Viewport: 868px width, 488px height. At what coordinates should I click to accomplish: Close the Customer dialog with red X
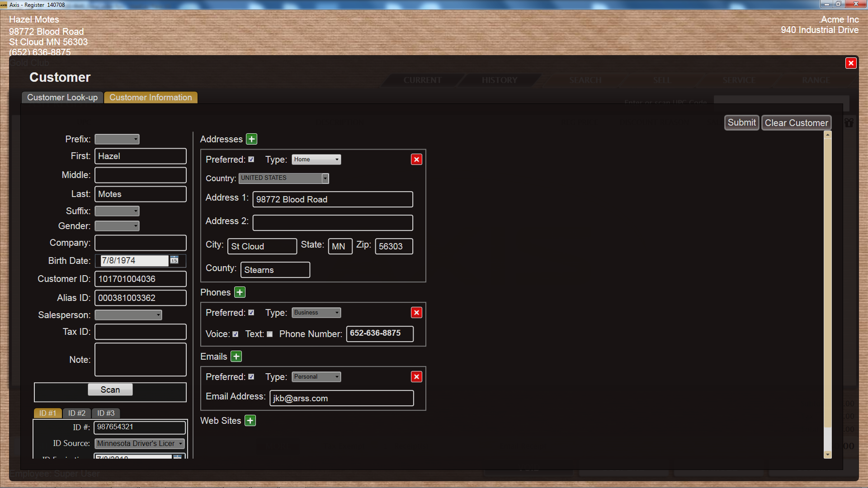pyautogui.click(x=851, y=63)
